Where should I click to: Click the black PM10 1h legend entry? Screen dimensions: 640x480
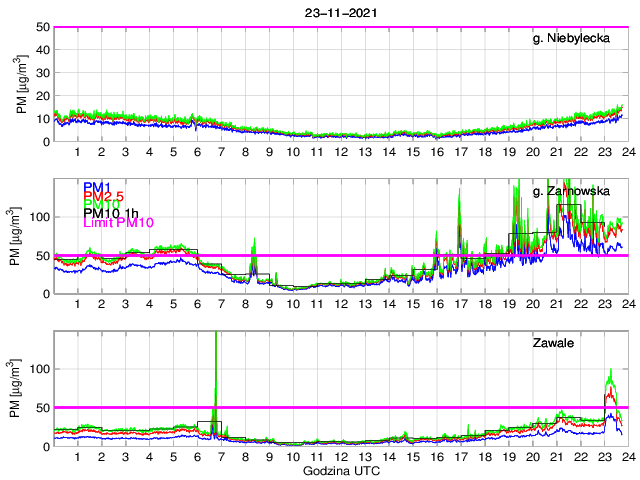pos(111,222)
